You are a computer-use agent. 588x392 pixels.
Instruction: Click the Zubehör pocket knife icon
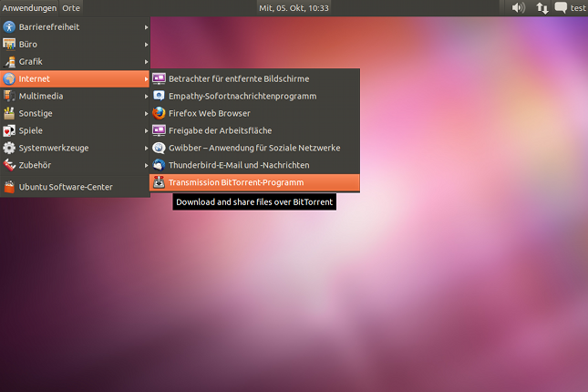coord(9,165)
